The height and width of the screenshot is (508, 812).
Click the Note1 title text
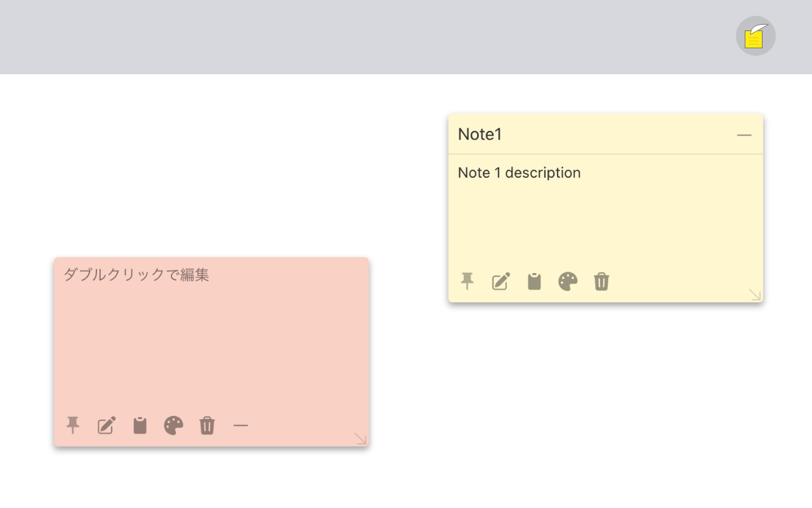tap(480, 135)
